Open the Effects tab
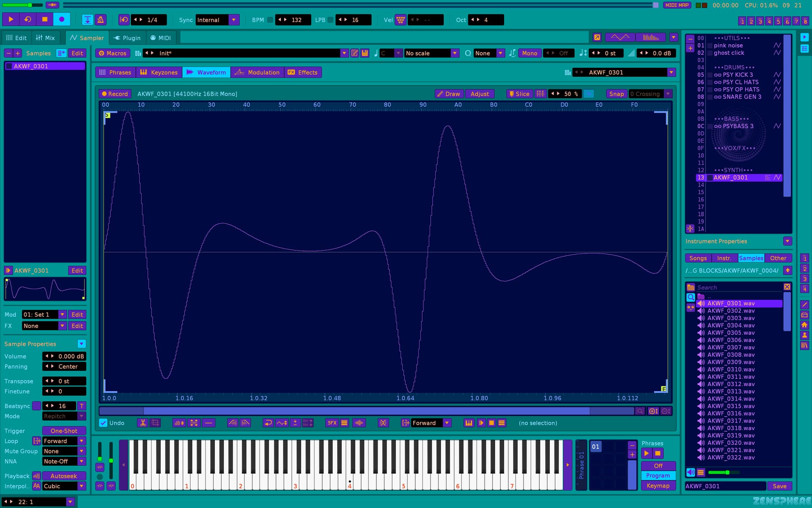Image resolution: width=812 pixels, height=508 pixels. (303, 72)
